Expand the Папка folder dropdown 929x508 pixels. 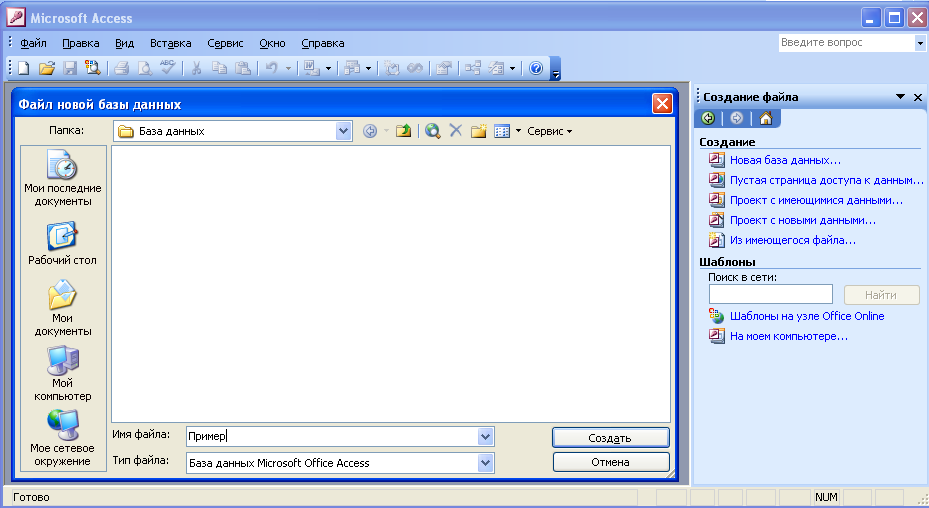[x=344, y=131]
